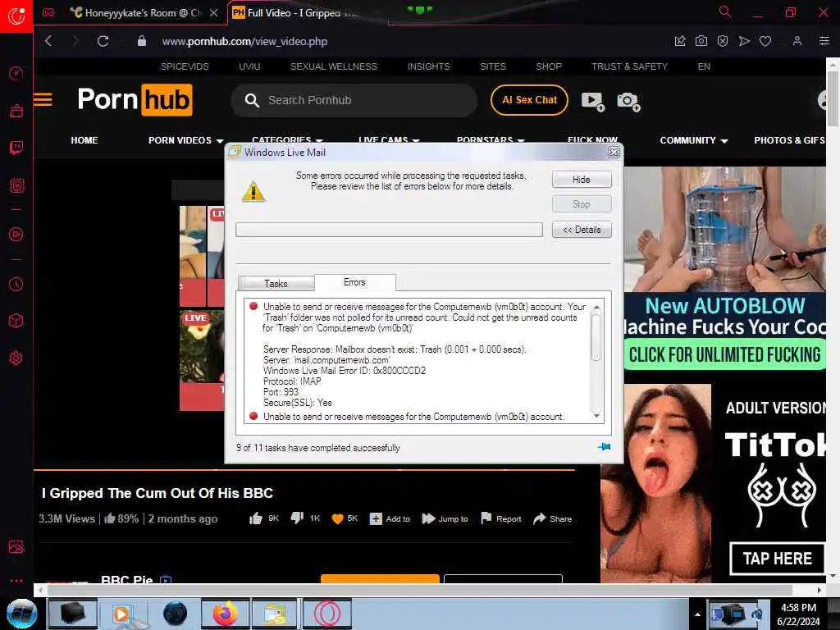Image resolution: width=840 pixels, height=630 pixels.
Task: Open the SEXUAL WELLNESS top link
Action: click(334, 66)
